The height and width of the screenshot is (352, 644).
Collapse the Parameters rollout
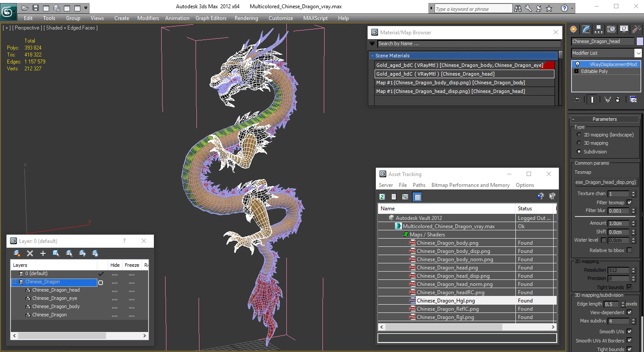573,119
